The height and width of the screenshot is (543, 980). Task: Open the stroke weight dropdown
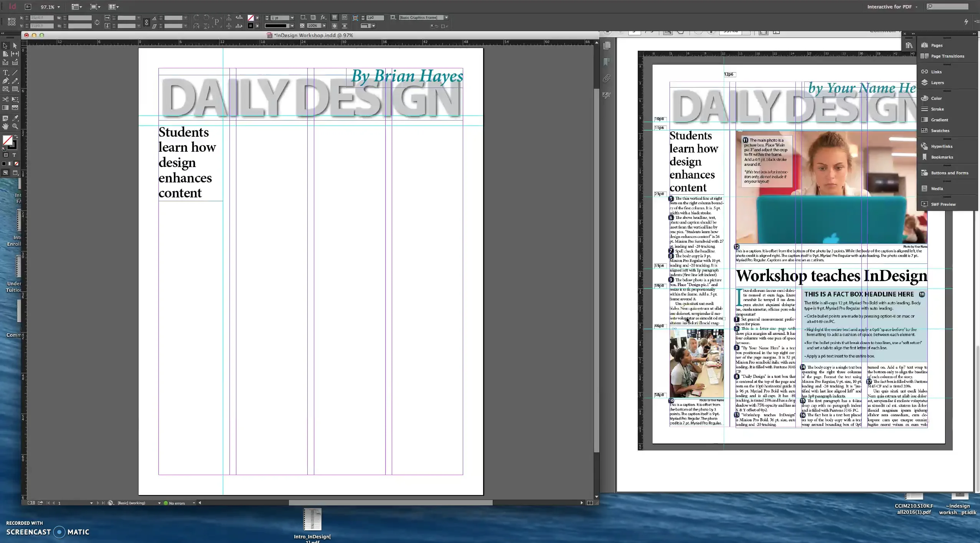(x=292, y=18)
